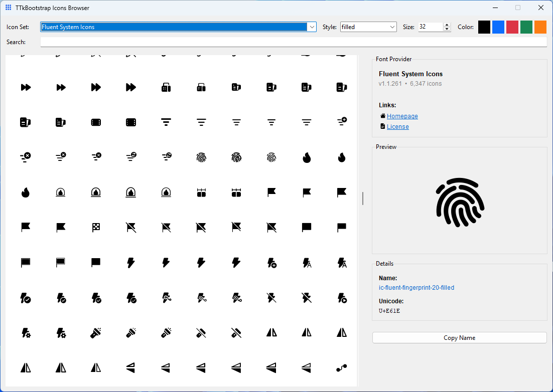The width and height of the screenshot is (553, 392).
Task: Click the Copy Name button
Action: coord(459,337)
